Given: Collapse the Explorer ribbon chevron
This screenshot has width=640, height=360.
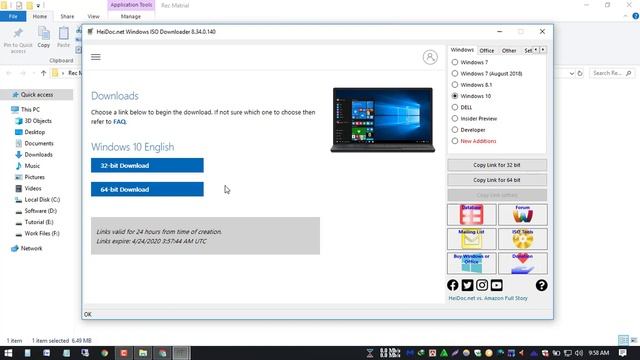Looking at the screenshot, I should pos(626,16).
